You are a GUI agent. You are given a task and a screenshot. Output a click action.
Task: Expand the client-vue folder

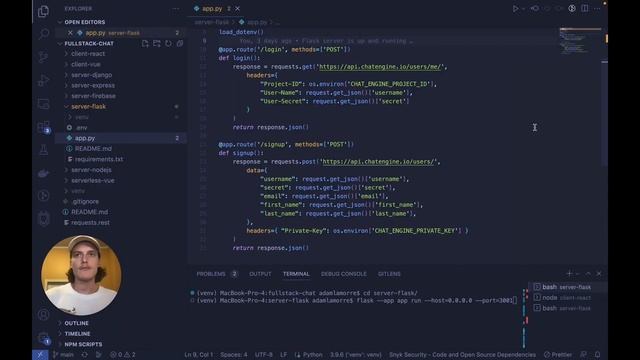click(x=86, y=64)
